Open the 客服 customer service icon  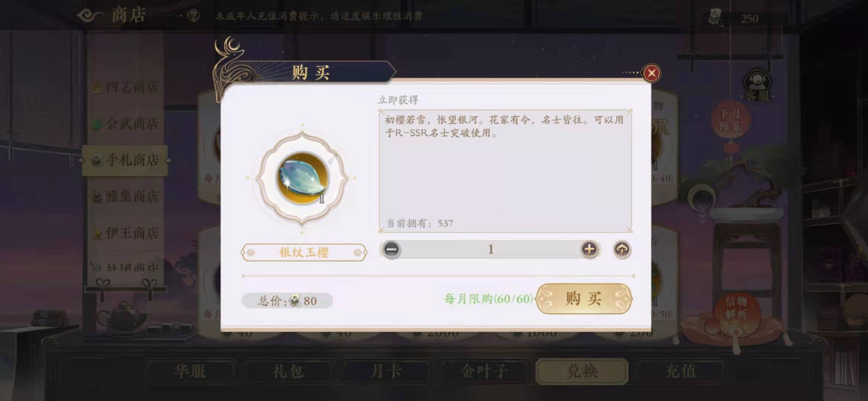[757, 84]
